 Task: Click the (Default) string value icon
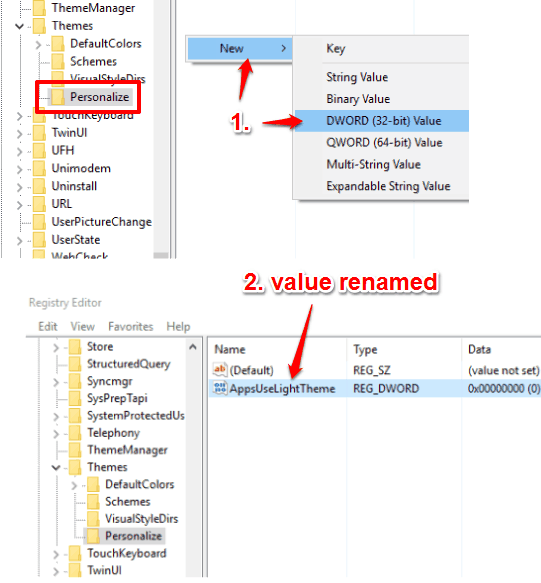220,370
